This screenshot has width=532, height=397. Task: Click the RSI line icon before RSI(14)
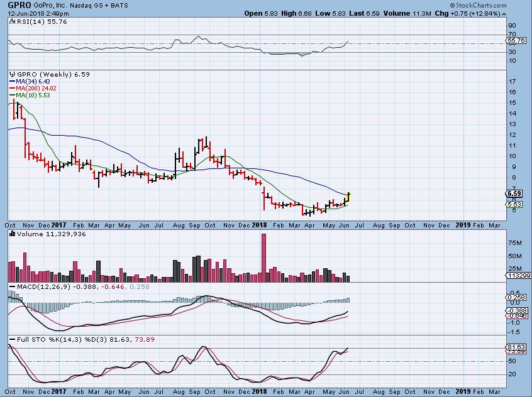coord(12,22)
